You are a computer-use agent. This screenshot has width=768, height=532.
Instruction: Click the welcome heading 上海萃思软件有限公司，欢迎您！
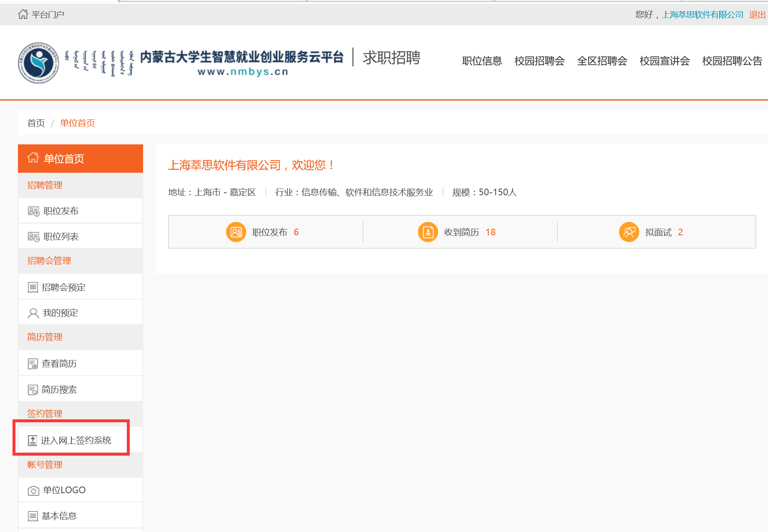[x=252, y=165]
